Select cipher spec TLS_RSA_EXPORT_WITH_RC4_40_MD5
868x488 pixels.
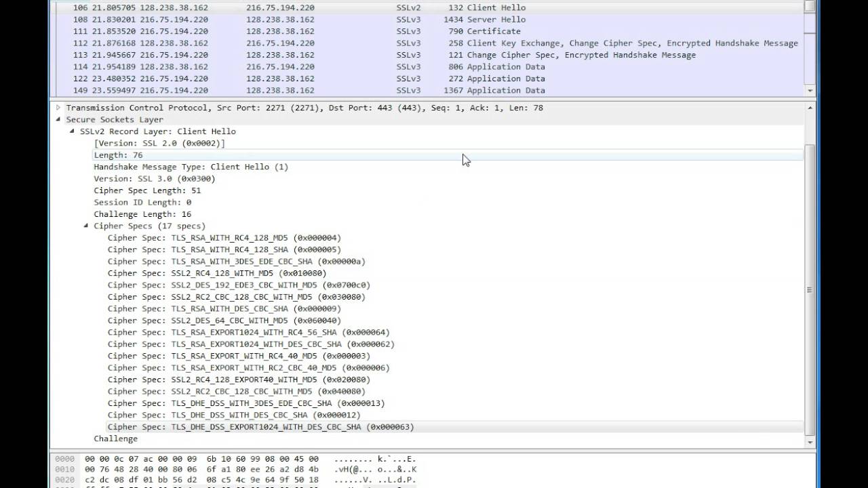point(239,356)
